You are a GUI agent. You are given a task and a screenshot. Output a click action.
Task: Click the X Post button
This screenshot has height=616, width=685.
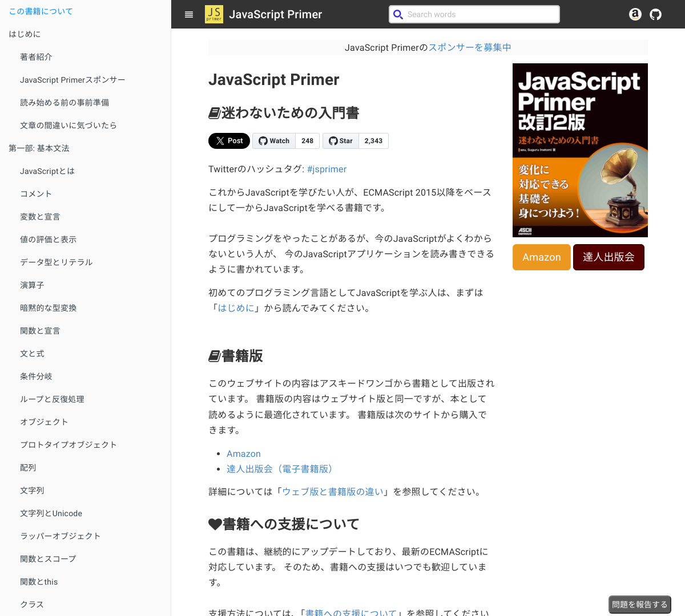pos(229,141)
